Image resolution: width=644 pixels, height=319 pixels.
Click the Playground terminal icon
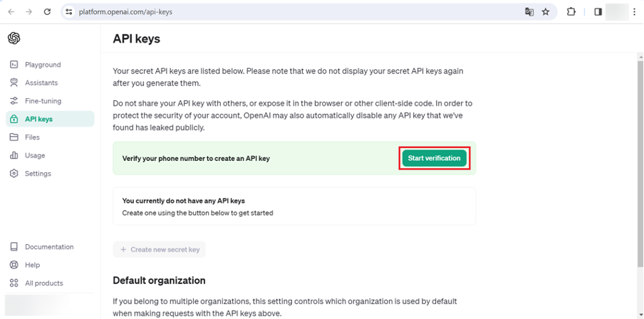[x=14, y=65]
